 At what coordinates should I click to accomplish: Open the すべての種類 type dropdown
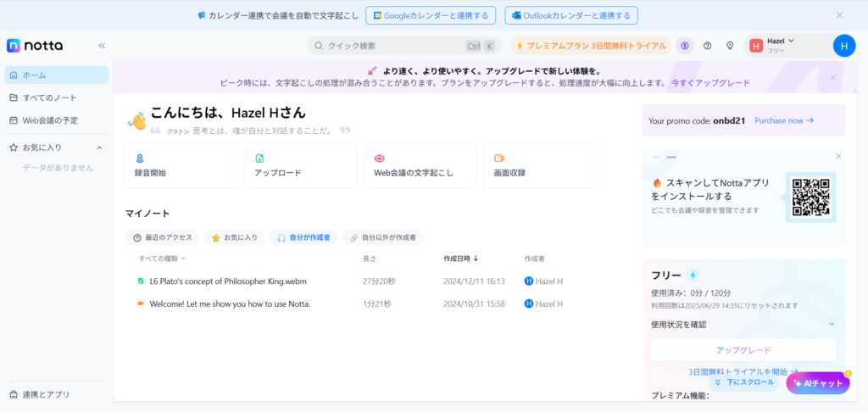click(x=162, y=259)
